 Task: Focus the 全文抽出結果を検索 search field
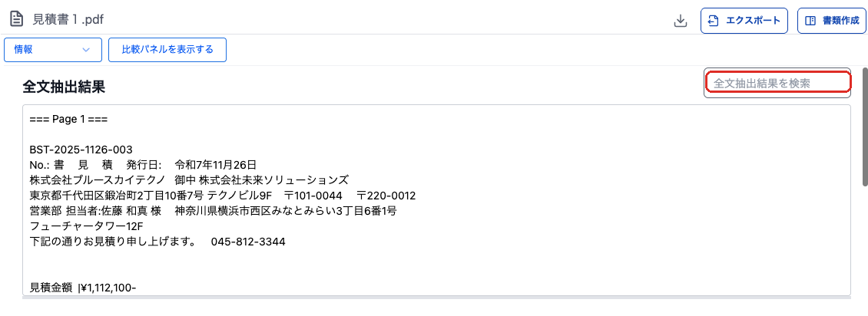click(x=777, y=83)
